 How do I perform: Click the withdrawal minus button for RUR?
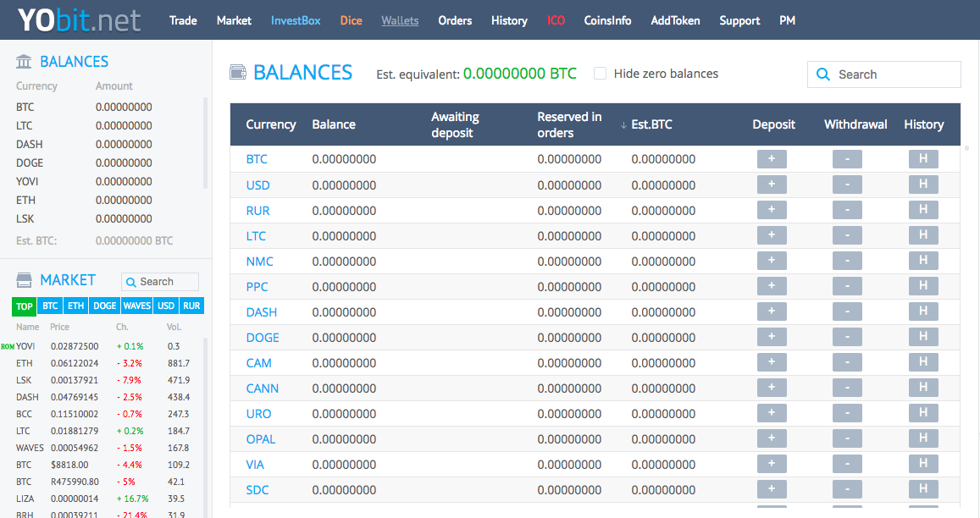coord(847,210)
